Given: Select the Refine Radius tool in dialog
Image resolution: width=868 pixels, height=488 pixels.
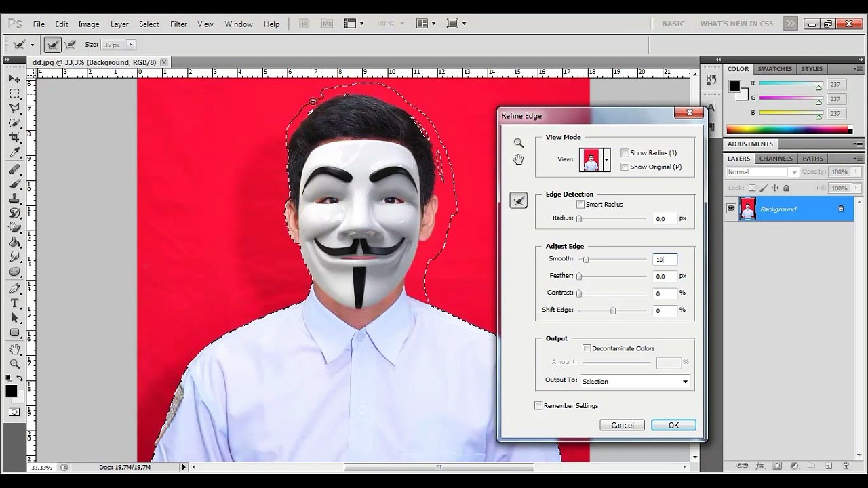Looking at the screenshot, I should [x=519, y=200].
